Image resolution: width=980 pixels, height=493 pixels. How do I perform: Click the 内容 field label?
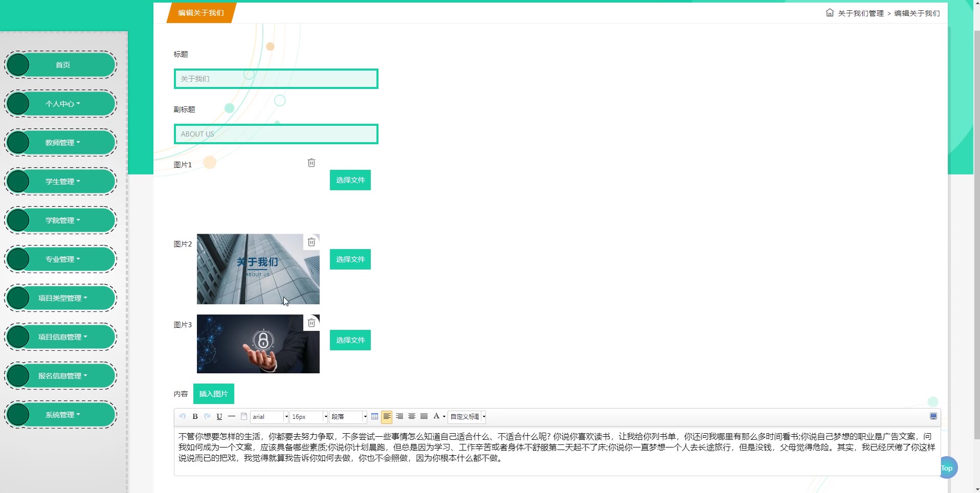(181, 394)
